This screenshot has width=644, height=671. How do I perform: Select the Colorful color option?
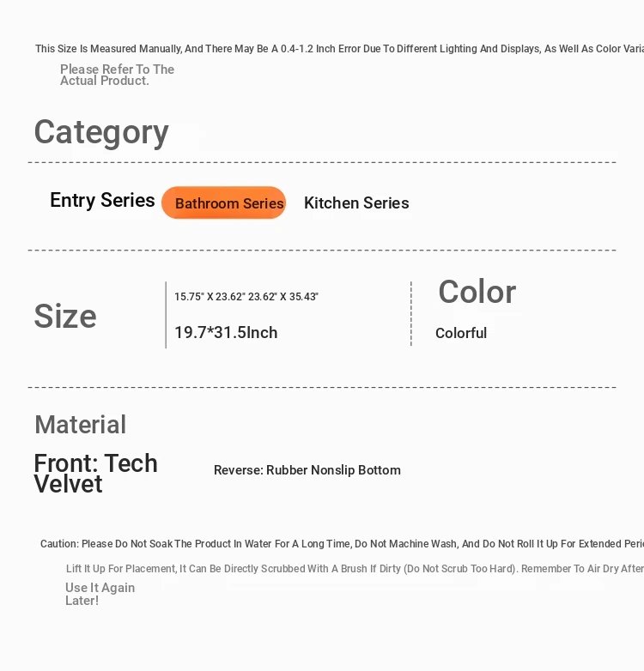pyautogui.click(x=461, y=333)
